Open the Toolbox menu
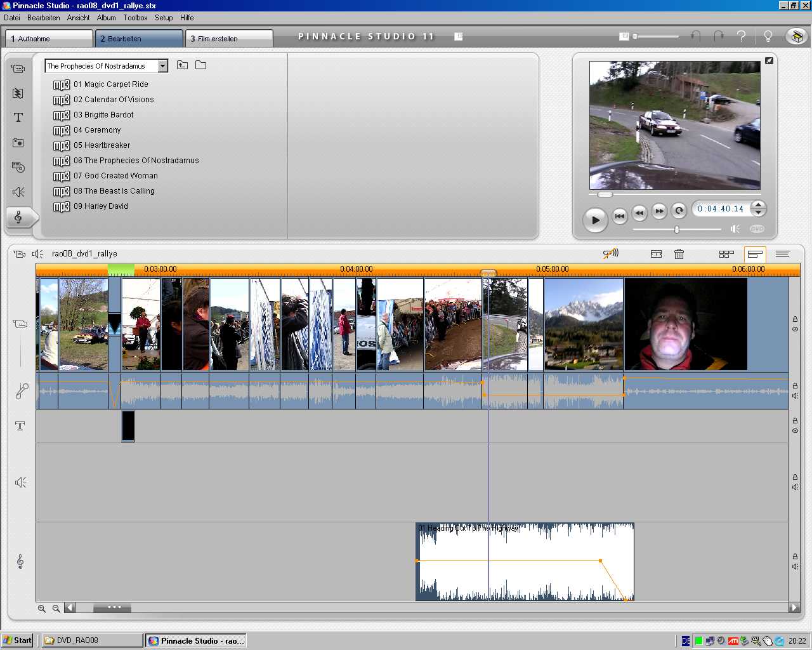Viewport: 812px width, 650px height. (135, 18)
